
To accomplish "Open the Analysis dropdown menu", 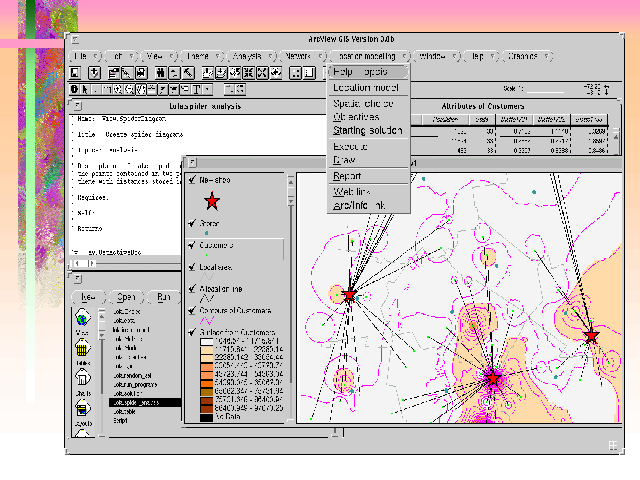I will [x=252, y=56].
